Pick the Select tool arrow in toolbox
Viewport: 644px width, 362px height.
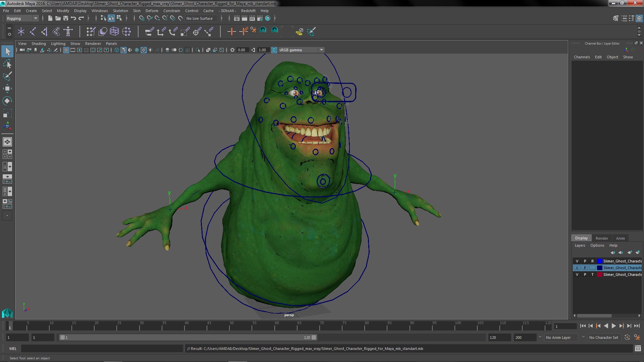click(7, 51)
